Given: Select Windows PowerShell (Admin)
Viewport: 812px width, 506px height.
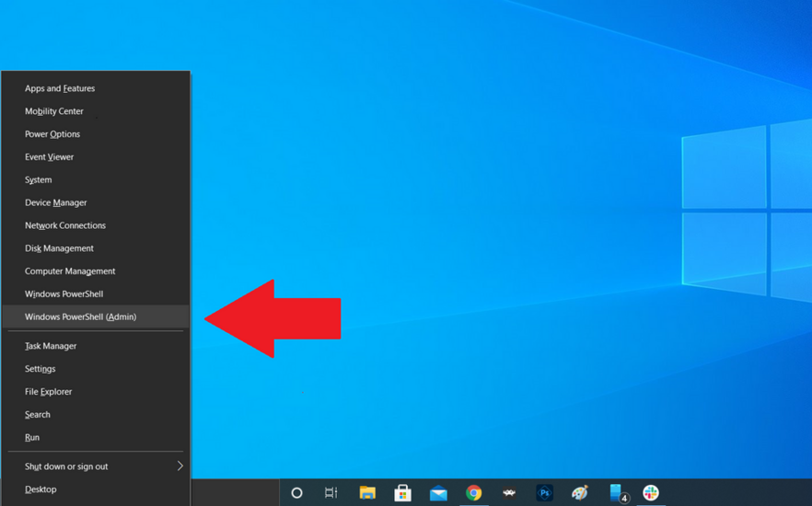Looking at the screenshot, I should pyautogui.click(x=80, y=316).
